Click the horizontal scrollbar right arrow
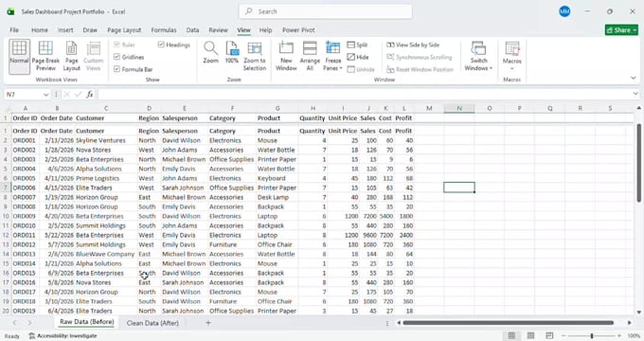Viewport: 644px width, 341px height. click(629, 323)
